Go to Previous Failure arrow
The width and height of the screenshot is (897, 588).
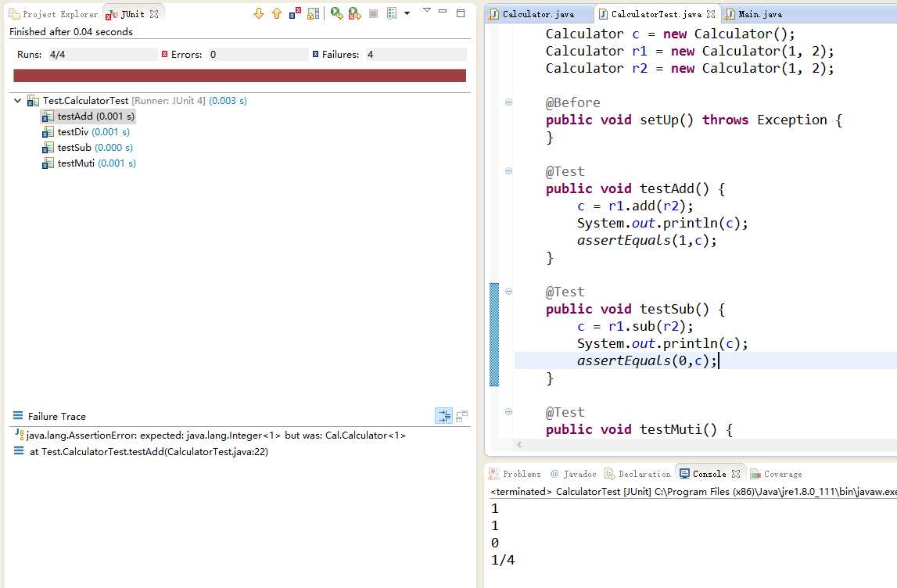click(277, 14)
